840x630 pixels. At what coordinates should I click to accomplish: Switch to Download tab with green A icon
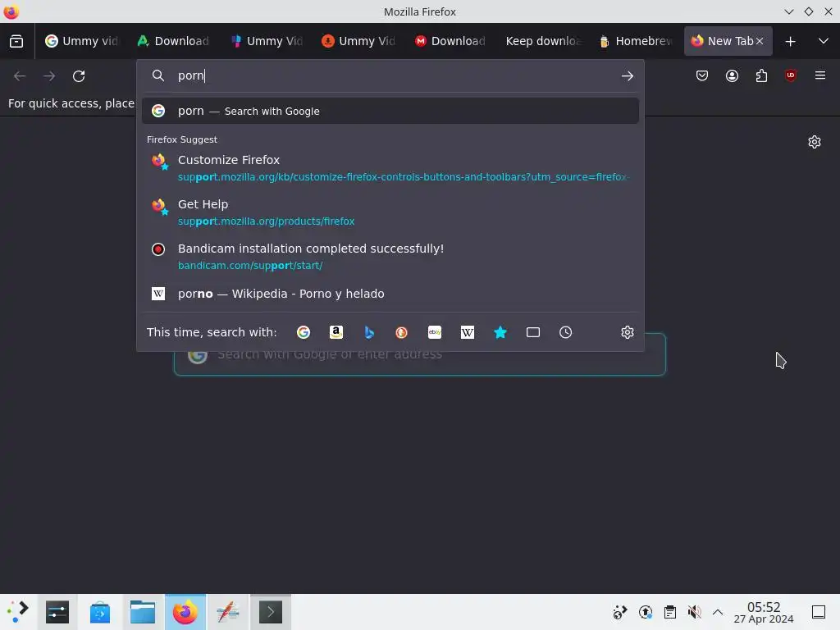(174, 41)
